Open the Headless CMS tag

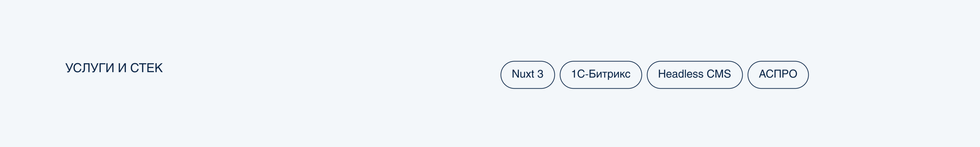(694, 74)
